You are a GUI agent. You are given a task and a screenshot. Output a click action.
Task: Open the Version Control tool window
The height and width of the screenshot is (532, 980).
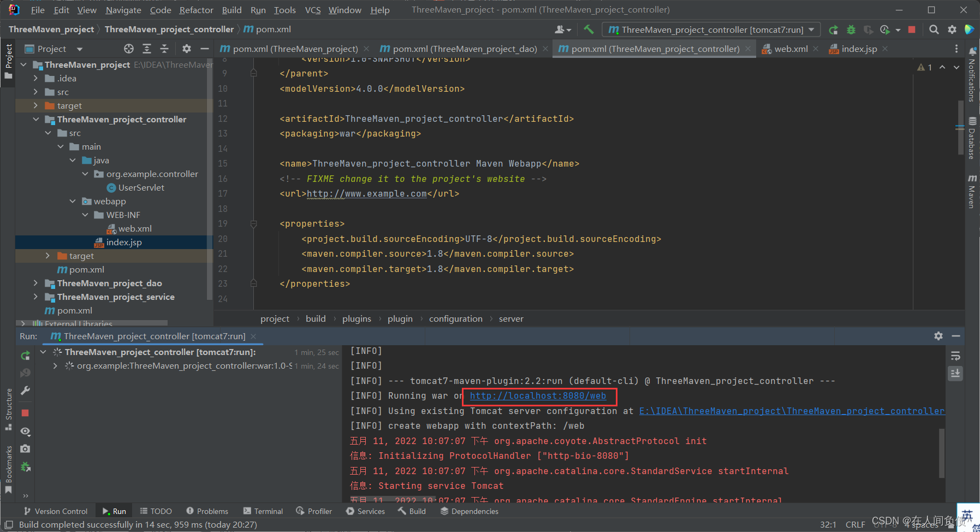tap(56, 511)
